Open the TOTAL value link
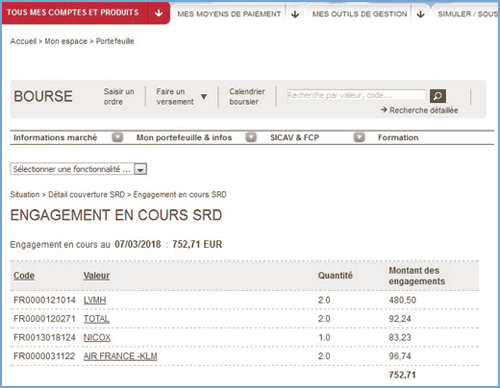 [x=96, y=319]
